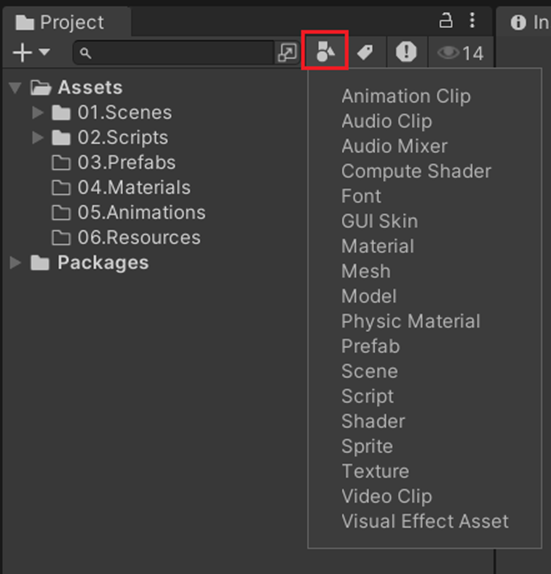551x574 pixels.
Task: Select the Assets root folder
Action: [90, 87]
